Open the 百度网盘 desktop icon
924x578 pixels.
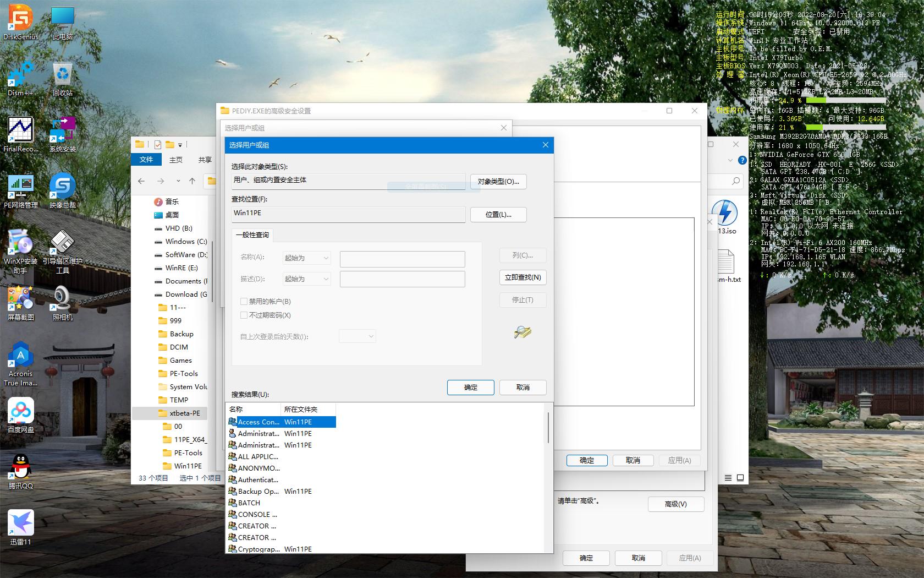pyautogui.click(x=21, y=415)
